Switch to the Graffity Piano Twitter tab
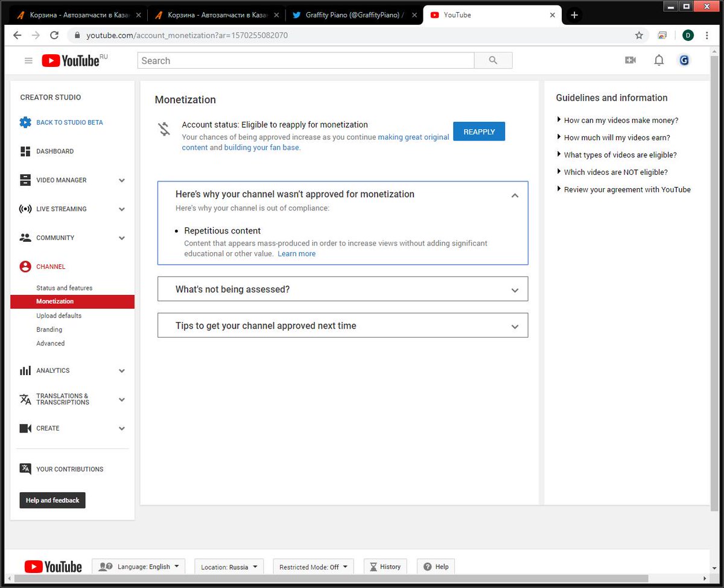 (x=355, y=15)
